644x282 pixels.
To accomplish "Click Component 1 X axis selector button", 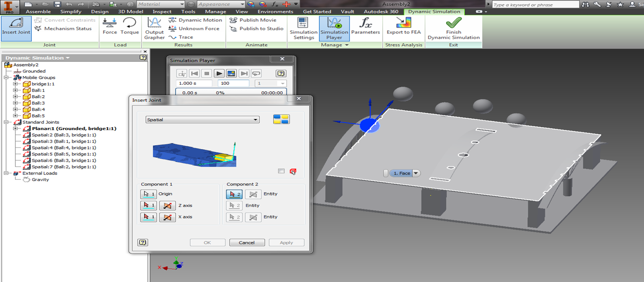I will point(149,217).
